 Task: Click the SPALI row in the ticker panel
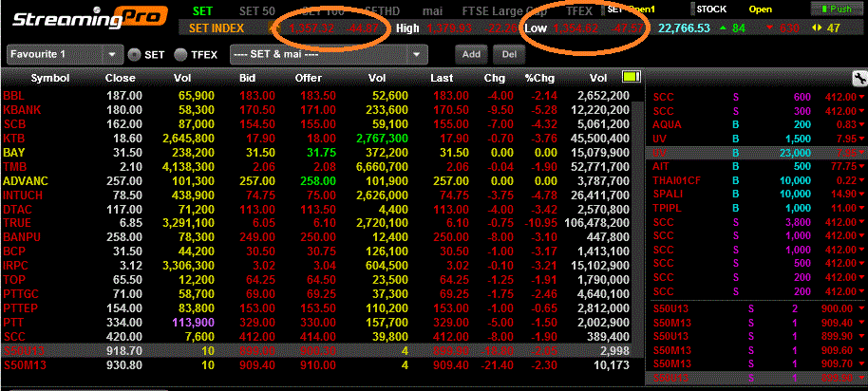point(756,195)
